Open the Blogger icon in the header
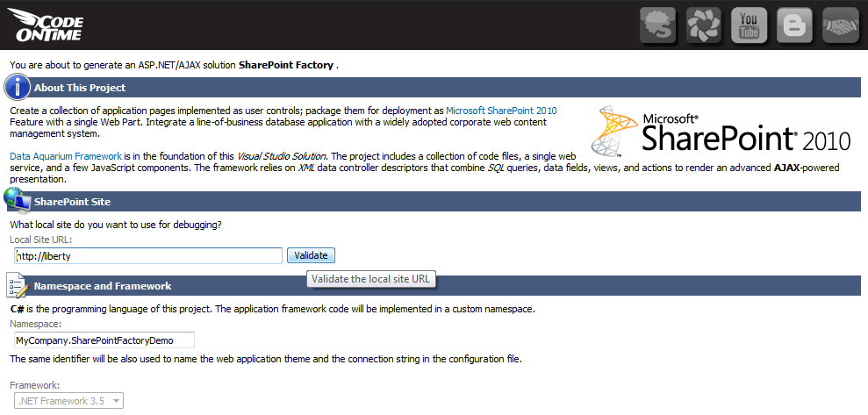The width and height of the screenshot is (868, 415). 794,25
